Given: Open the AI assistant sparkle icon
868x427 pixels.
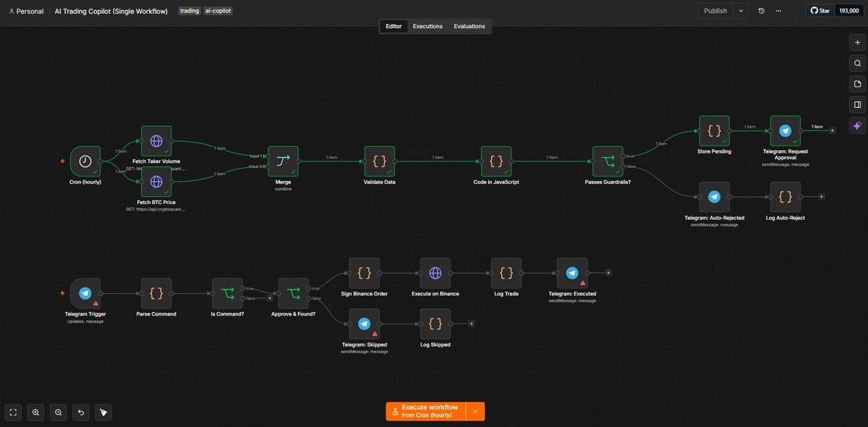Looking at the screenshot, I should [x=857, y=125].
